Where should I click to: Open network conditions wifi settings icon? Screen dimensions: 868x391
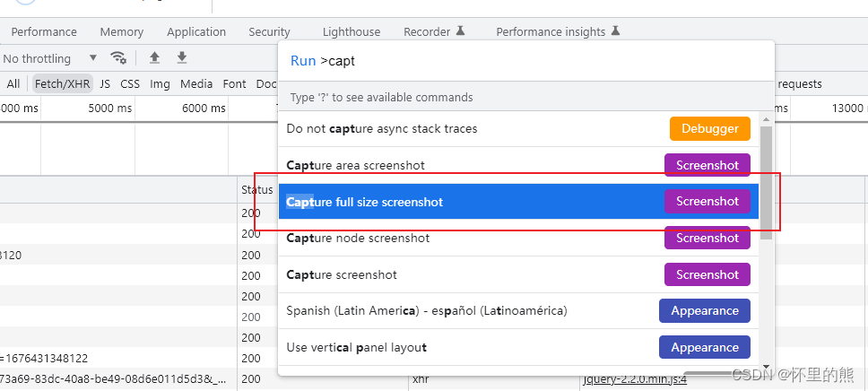pyautogui.click(x=118, y=57)
